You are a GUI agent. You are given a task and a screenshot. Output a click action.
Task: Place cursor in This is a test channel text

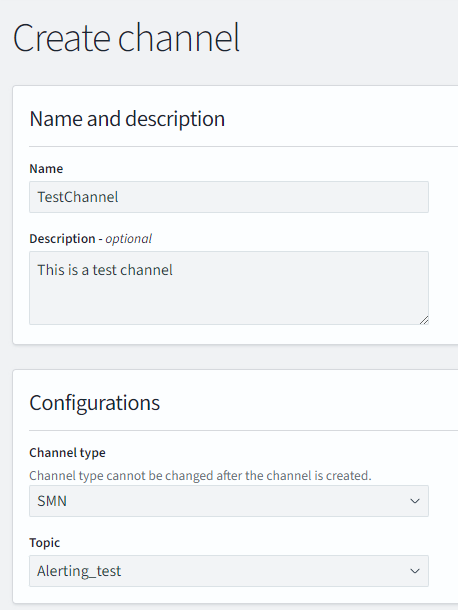105,270
